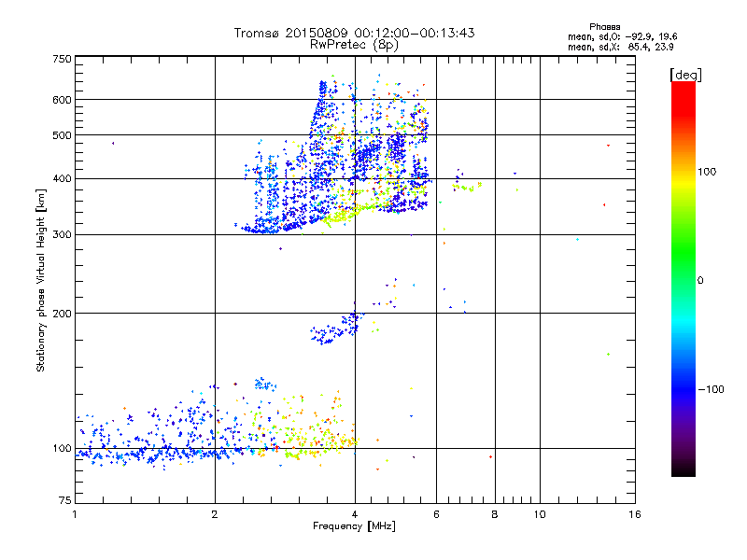747x560 pixels.
Task: Click the '400' y-axis tick label
Action: (x=63, y=179)
